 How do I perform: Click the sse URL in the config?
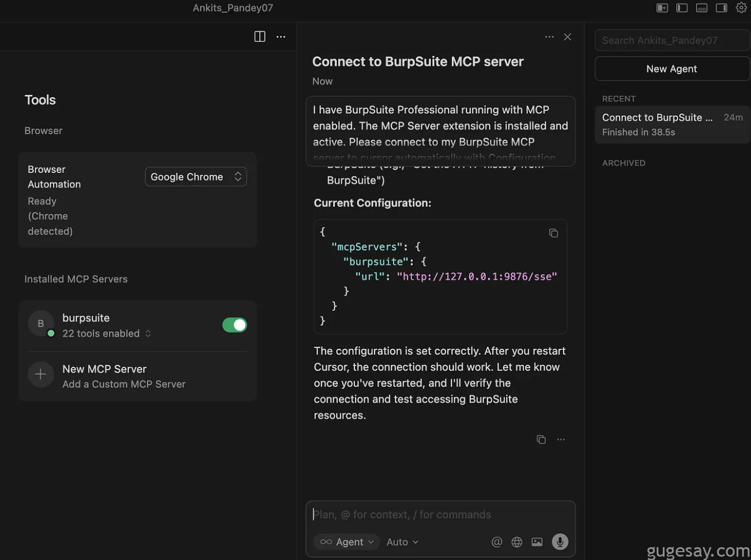click(x=477, y=277)
